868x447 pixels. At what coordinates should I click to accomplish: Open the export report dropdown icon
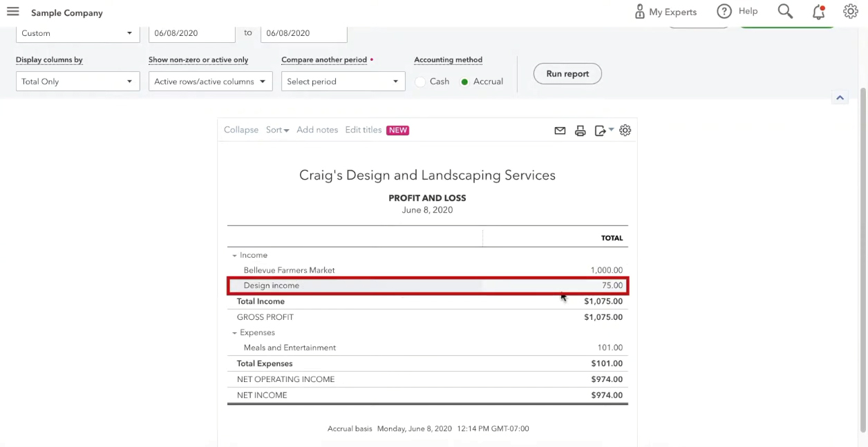click(604, 131)
